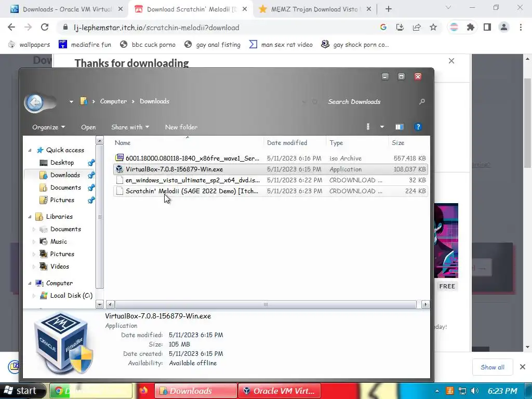
Task: Click the Chrome back arrow
Action: (11, 28)
